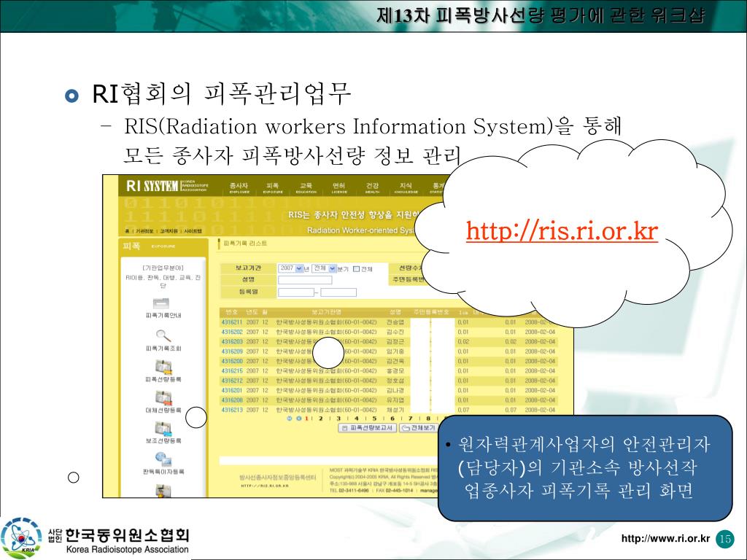
Task: Click the 판독특이자등록 globe icon
Action: click(x=163, y=459)
